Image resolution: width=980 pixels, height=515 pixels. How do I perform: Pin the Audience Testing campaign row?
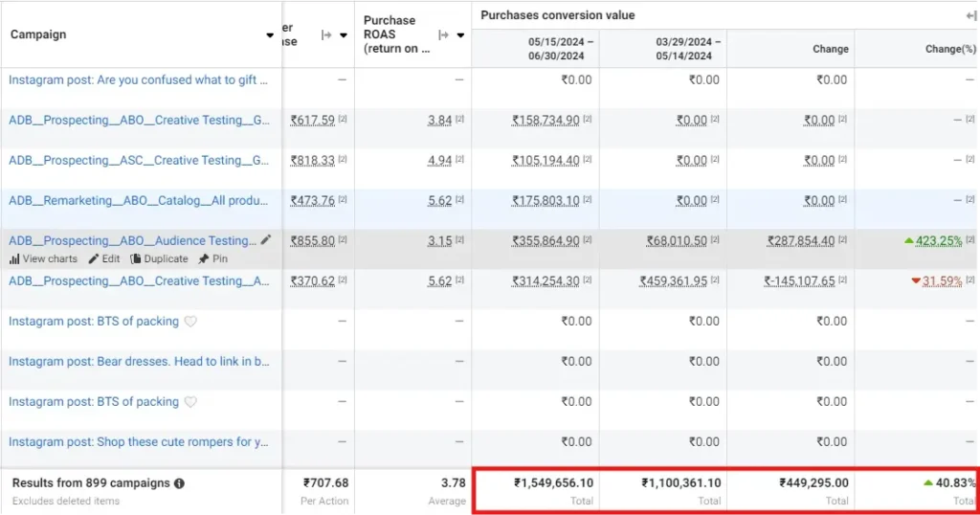click(x=212, y=259)
